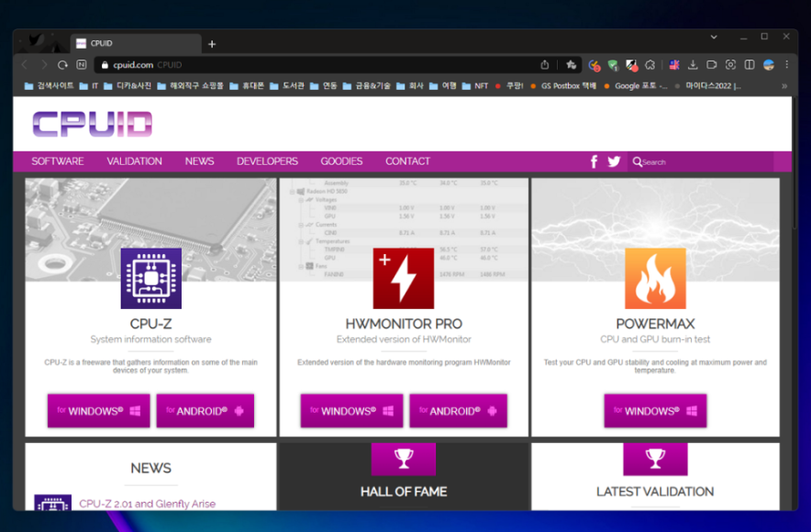Show more bookmarks with the double-chevron
The image size is (811, 532).
point(784,86)
